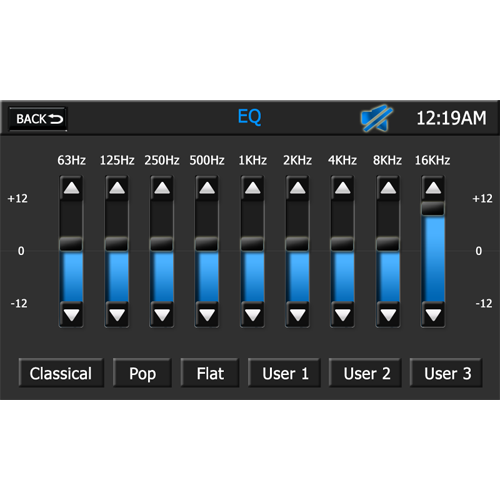500x500 pixels.
Task: Activate the User 3 preset
Action: point(446,373)
